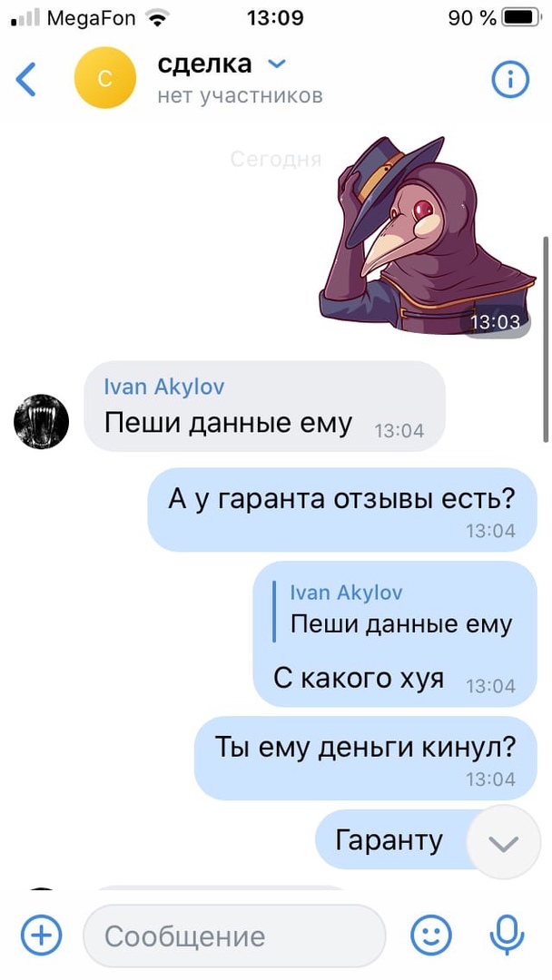This screenshot has width=552, height=980.
Task: Tap the chat scrollbar
Action: [x=546, y=339]
